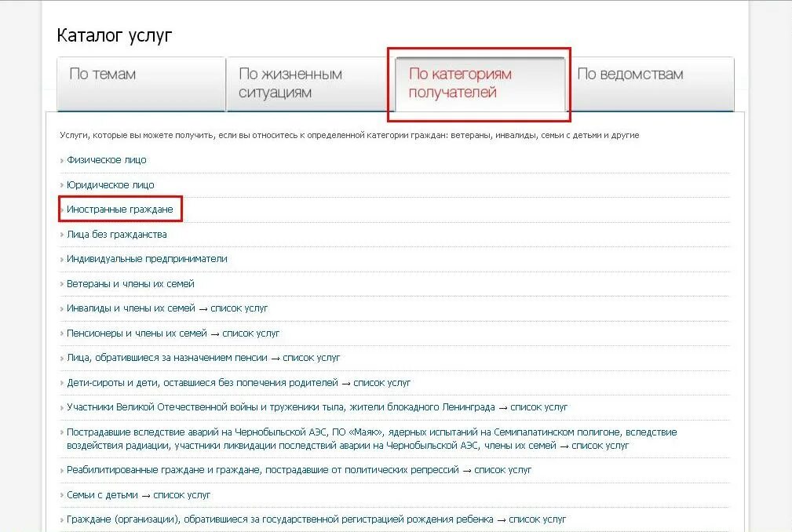Click the arrow bullet before «Юридическое лицо»
The width and height of the screenshot is (792, 532).
[62, 185]
